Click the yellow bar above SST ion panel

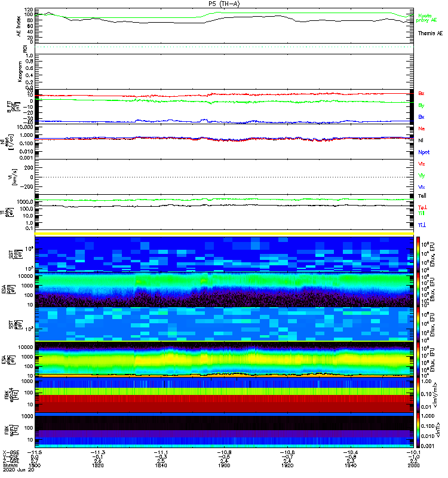[x=224, y=234]
